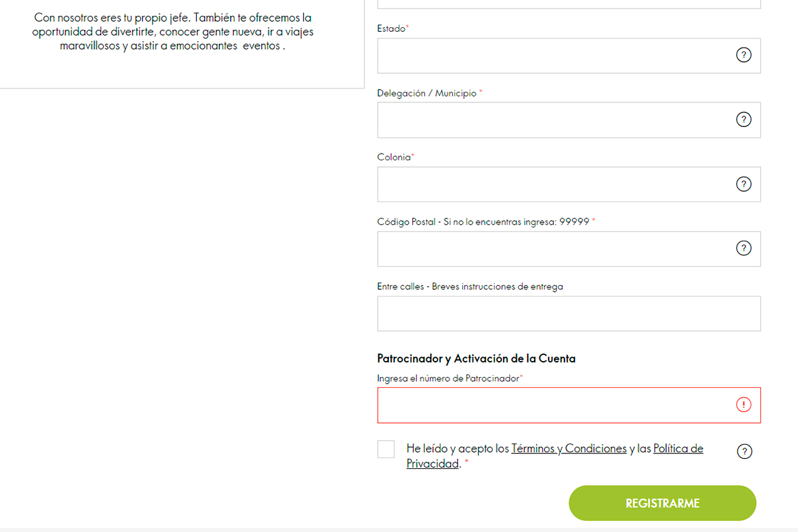
Task: Open help icon in Estado field
Action: tap(743, 55)
